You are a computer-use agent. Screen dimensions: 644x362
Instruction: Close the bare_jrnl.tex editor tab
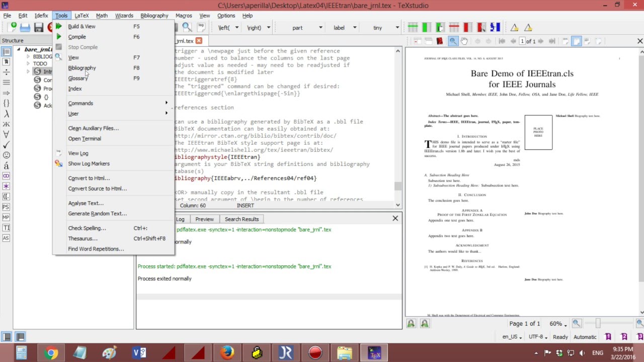click(x=199, y=41)
